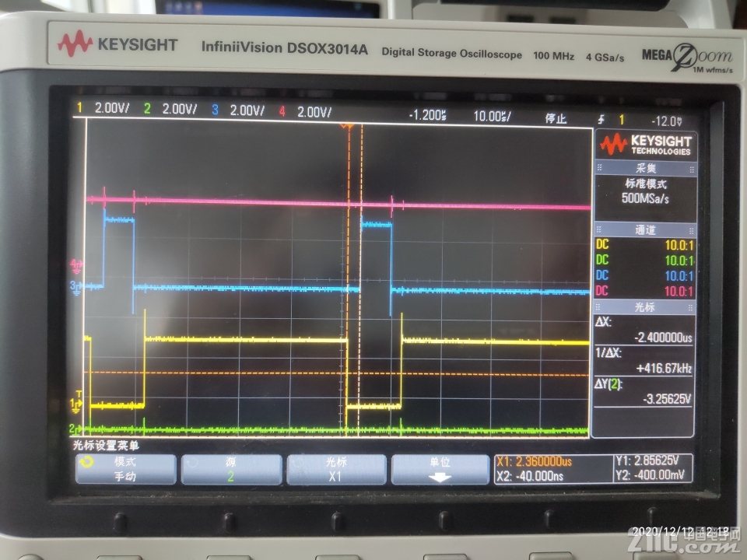Click the trigger level -12.0V readout

[667, 121]
